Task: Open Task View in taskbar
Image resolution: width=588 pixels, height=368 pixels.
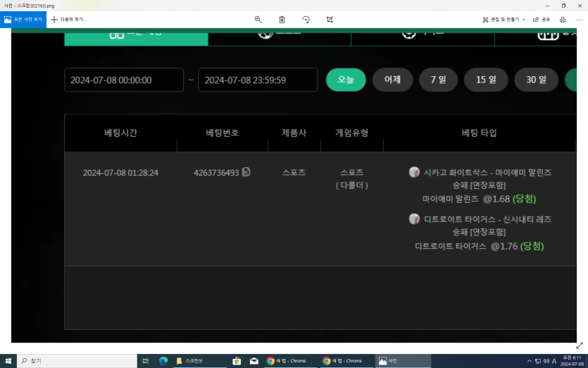Action: pos(146,361)
